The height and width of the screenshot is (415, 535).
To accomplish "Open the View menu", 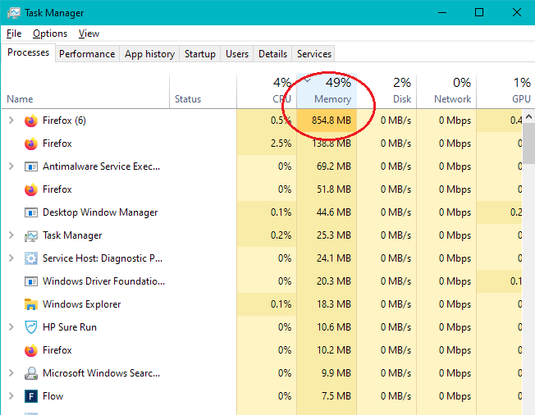I will pyautogui.click(x=89, y=33).
